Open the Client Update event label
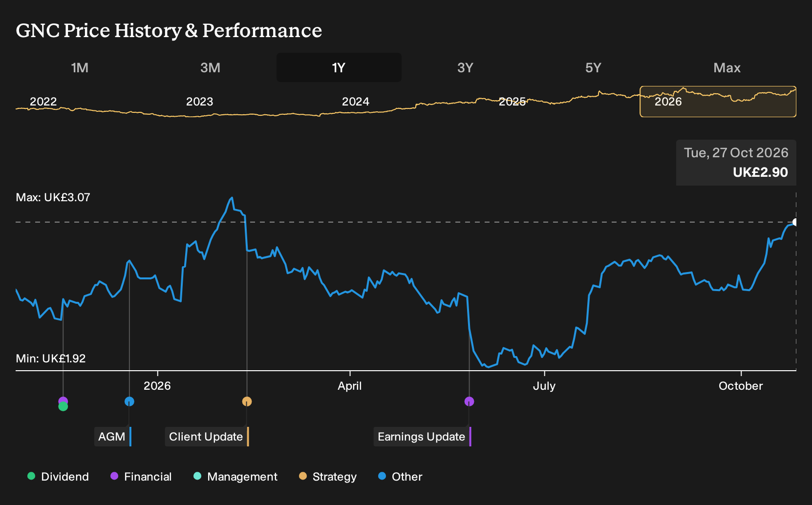812x505 pixels. pos(207,437)
